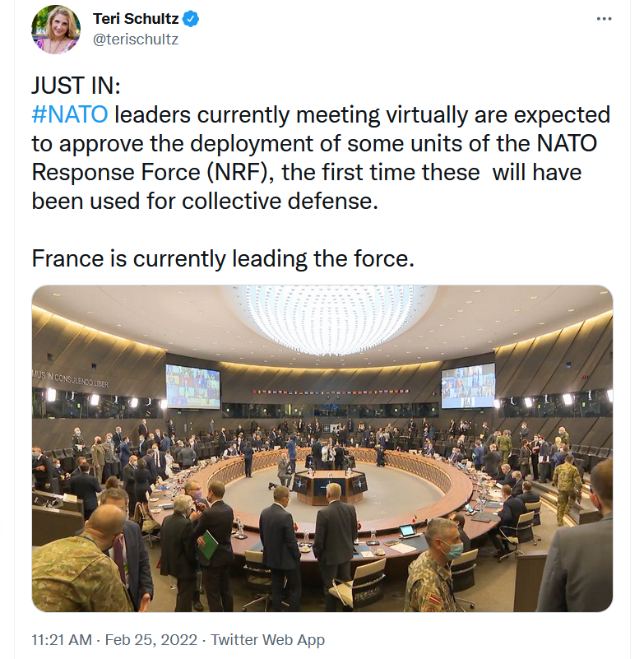Click Teri Schultz's profile avatar photo

[56, 30]
